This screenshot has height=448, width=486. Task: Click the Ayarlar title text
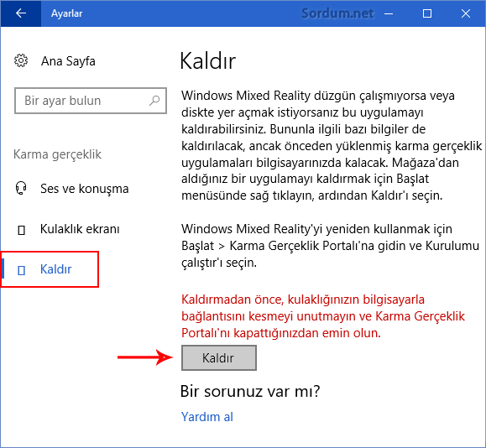[67, 13]
